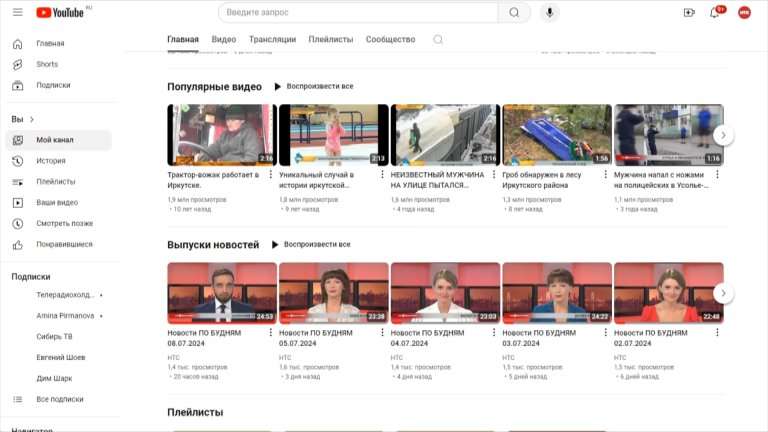This screenshot has width=768, height=432.
Task: Open options for Новости 03.07.2024
Action: [605, 333]
